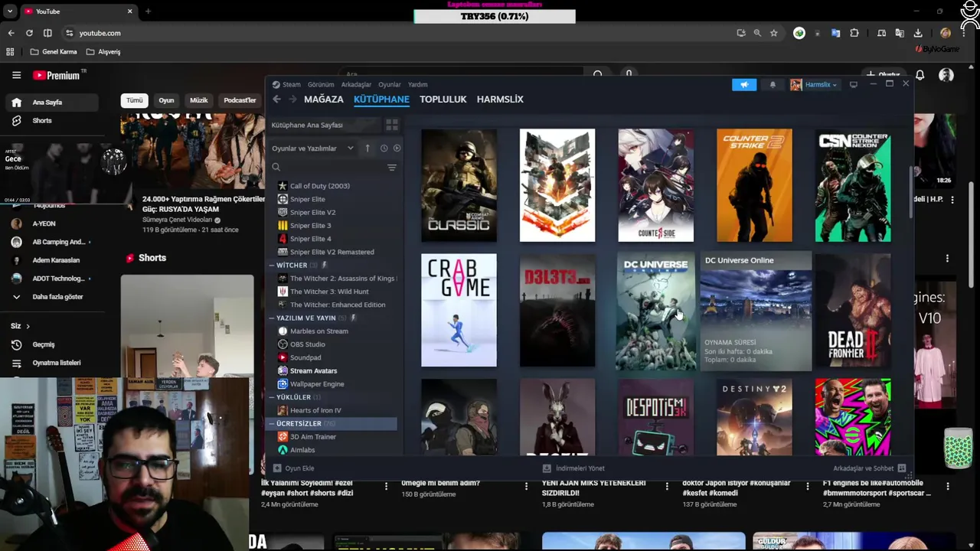
Task: Open advanced filter options in Steam search
Action: coord(392,168)
